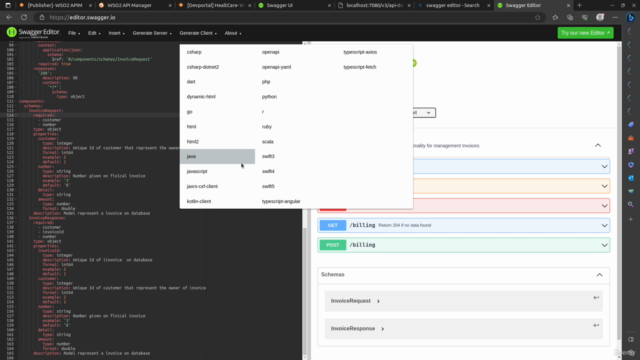The width and height of the screenshot is (640, 360).
Task: Switch to [Publisher]-WSO2 APIM tab
Action: (x=55, y=5)
